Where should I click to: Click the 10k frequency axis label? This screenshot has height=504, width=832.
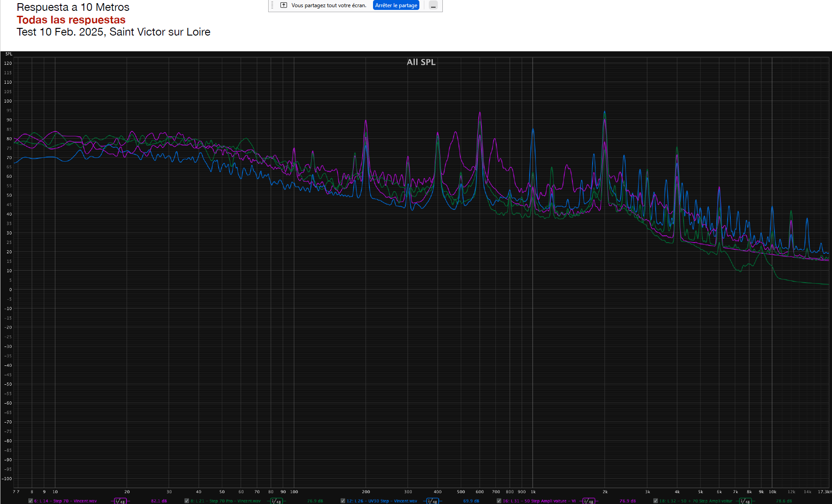pyautogui.click(x=773, y=492)
